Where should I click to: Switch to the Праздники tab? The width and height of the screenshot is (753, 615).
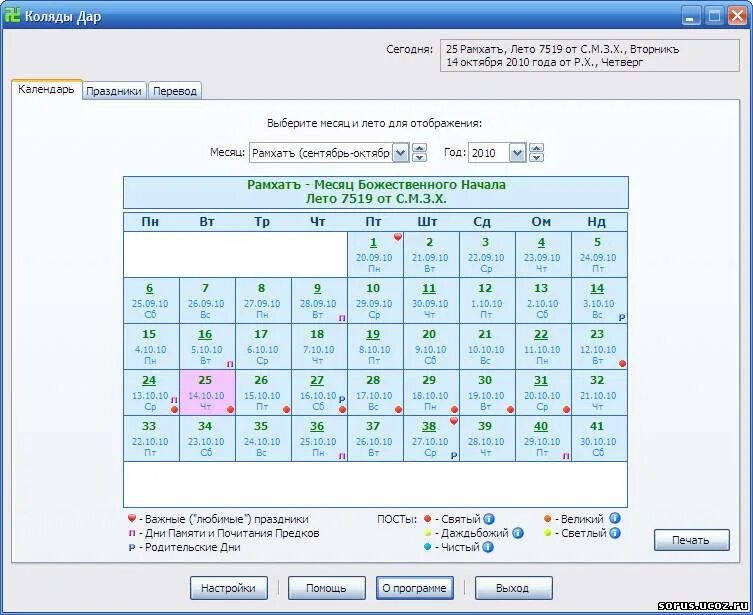[x=114, y=91]
